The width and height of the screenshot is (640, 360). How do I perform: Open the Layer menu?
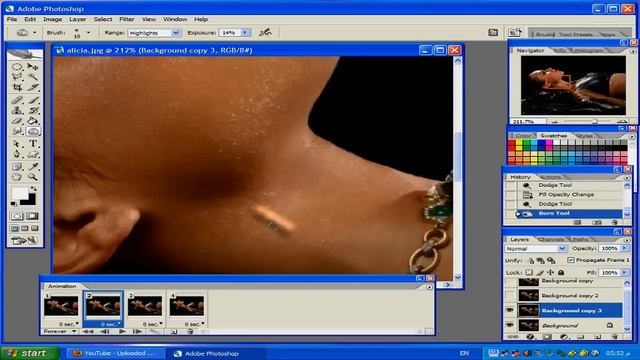pyautogui.click(x=78, y=19)
